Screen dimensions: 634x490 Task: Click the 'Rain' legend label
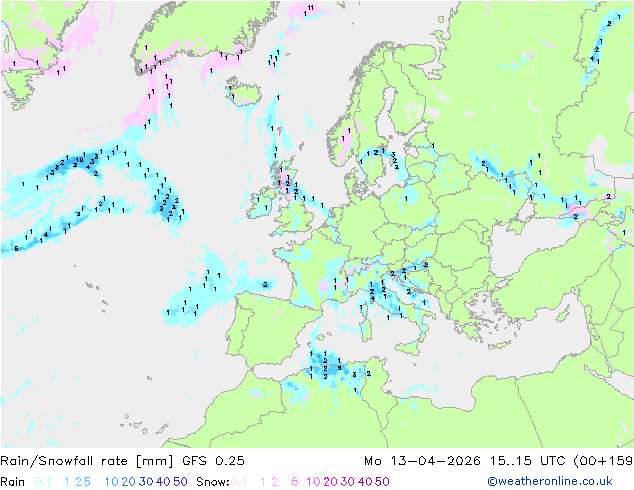pos(13,482)
